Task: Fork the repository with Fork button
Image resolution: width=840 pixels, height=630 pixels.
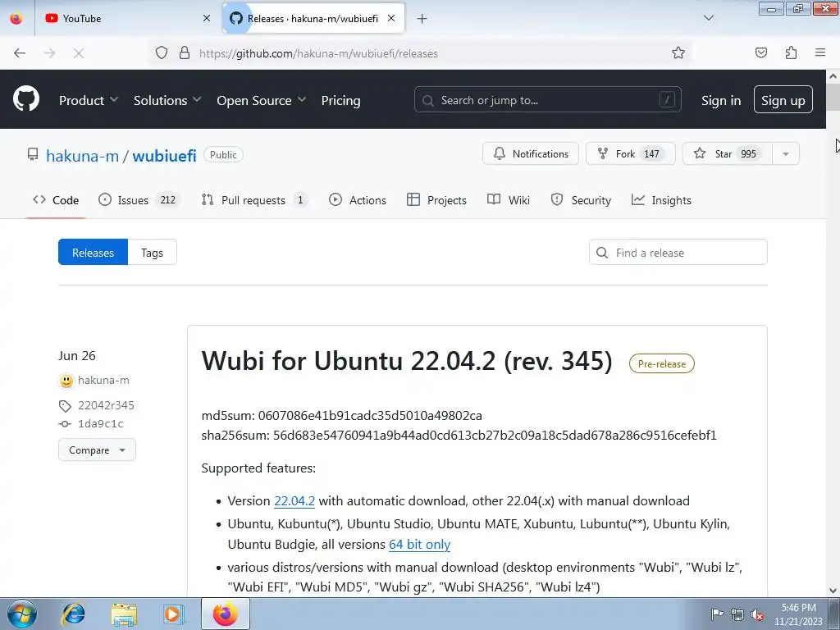Action: pyautogui.click(x=631, y=153)
